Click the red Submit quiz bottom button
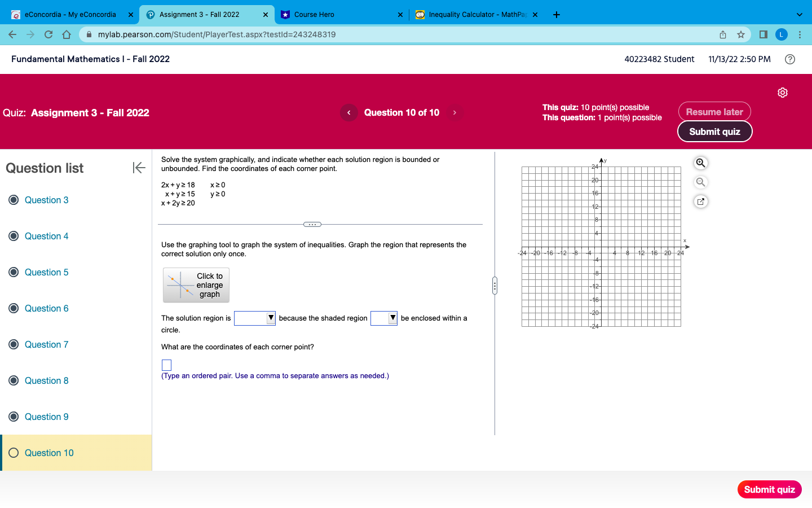 pyautogui.click(x=769, y=489)
